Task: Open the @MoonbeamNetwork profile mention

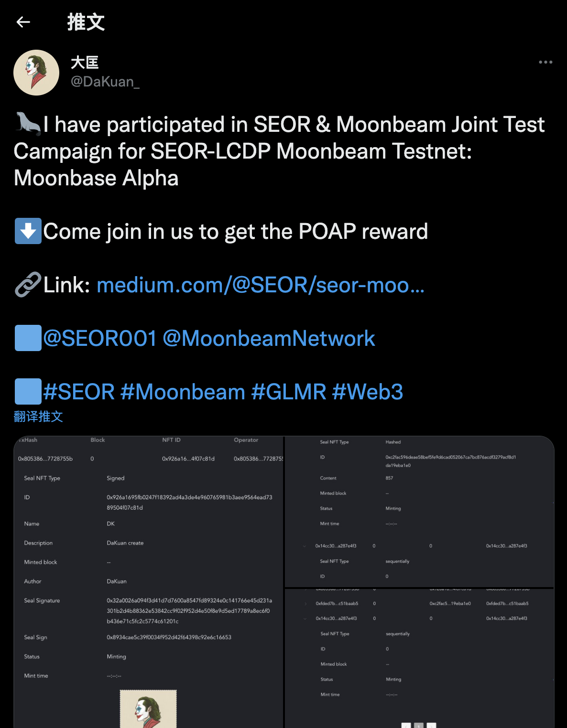Action: point(269,339)
